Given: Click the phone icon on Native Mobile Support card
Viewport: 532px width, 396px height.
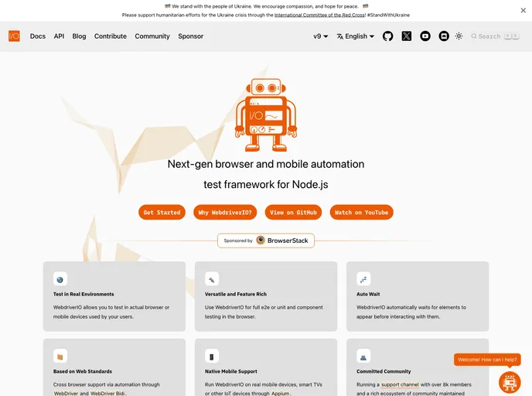Looking at the screenshot, I should tap(212, 357).
